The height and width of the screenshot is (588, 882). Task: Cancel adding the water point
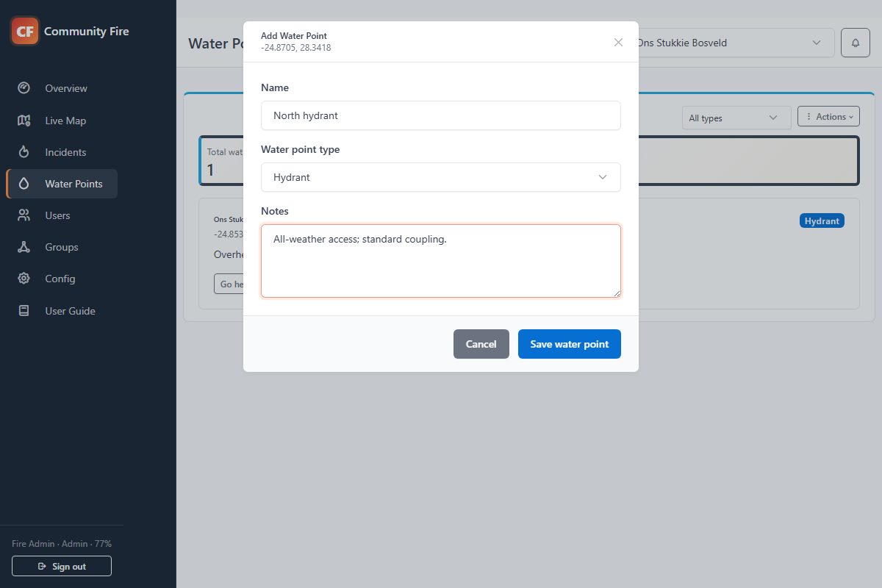point(481,344)
